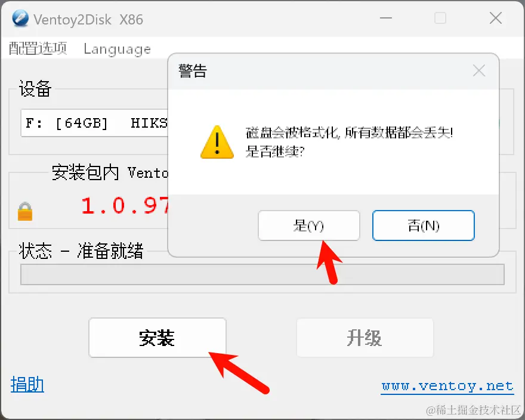Click the red 1.0.97 version number
The height and width of the screenshot is (420, 525).
[x=125, y=205]
